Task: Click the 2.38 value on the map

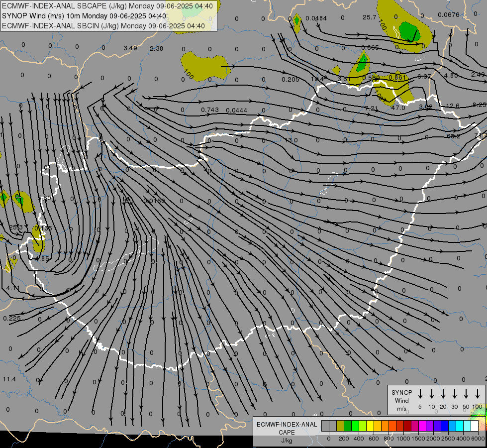Action: [156, 48]
